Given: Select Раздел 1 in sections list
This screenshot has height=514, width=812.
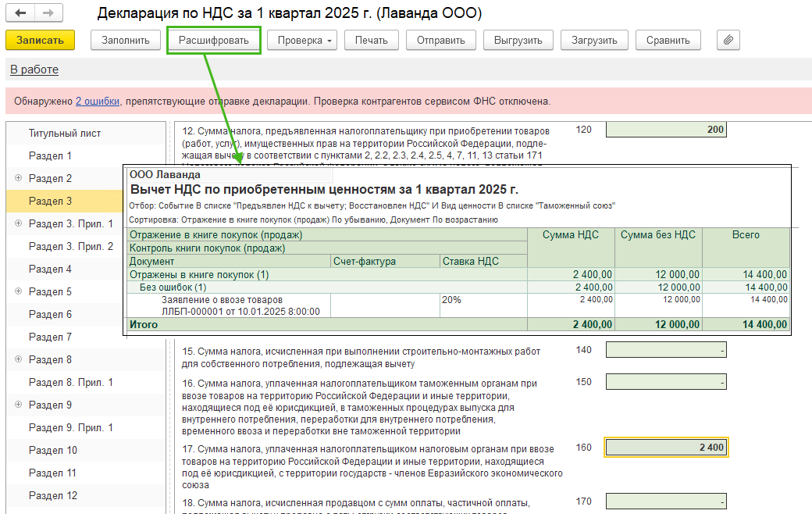Looking at the screenshot, I should [x=50, y=155].
